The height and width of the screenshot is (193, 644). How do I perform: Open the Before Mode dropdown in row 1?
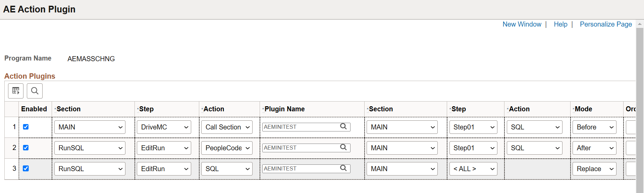(594, 127)
